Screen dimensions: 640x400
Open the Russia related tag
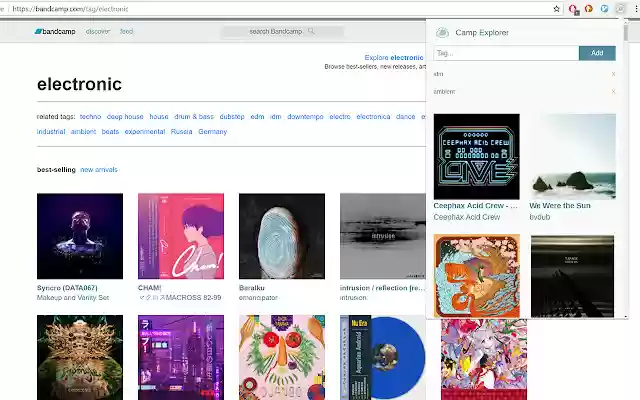click(182, 132)
